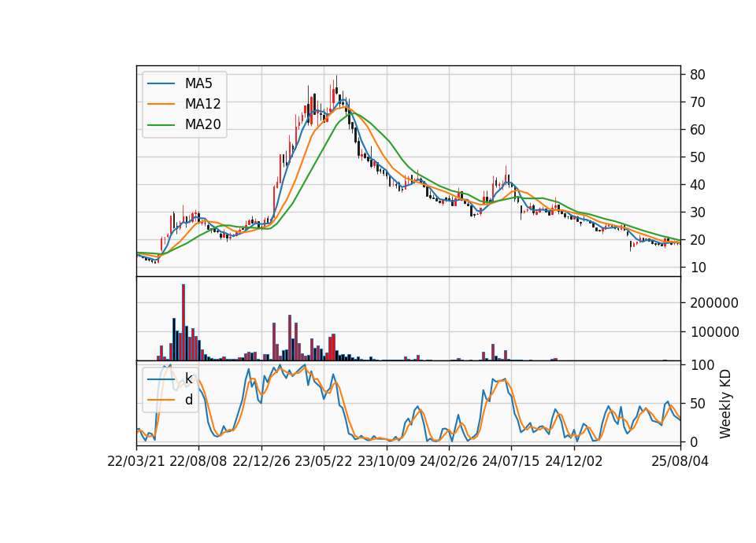Click the price axis value 30
The width and height of the screenshot is (756, 543).
click(x=698, y=212)
